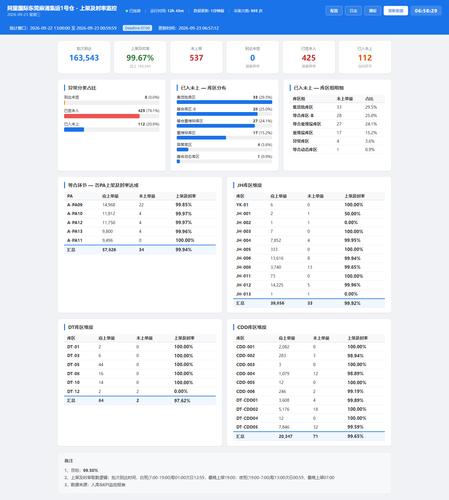Click the 33 (29.5%) distribution bar
This screenshot has height=500, width=449.
pyautogui.click(x=224, y=102)
